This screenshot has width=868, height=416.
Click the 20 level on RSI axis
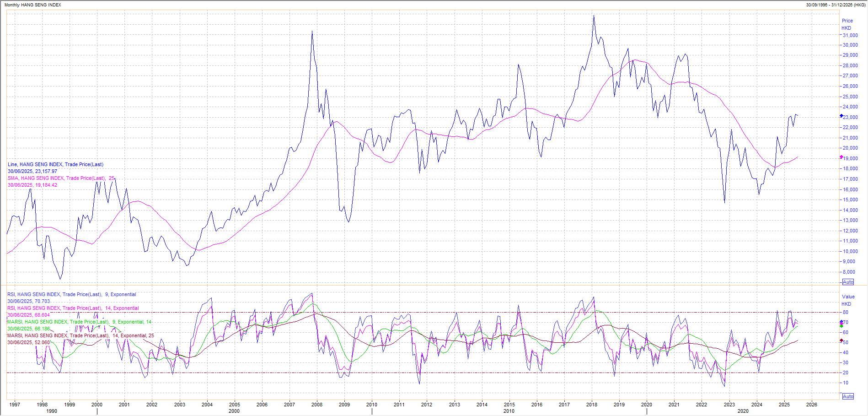point(846,373)
